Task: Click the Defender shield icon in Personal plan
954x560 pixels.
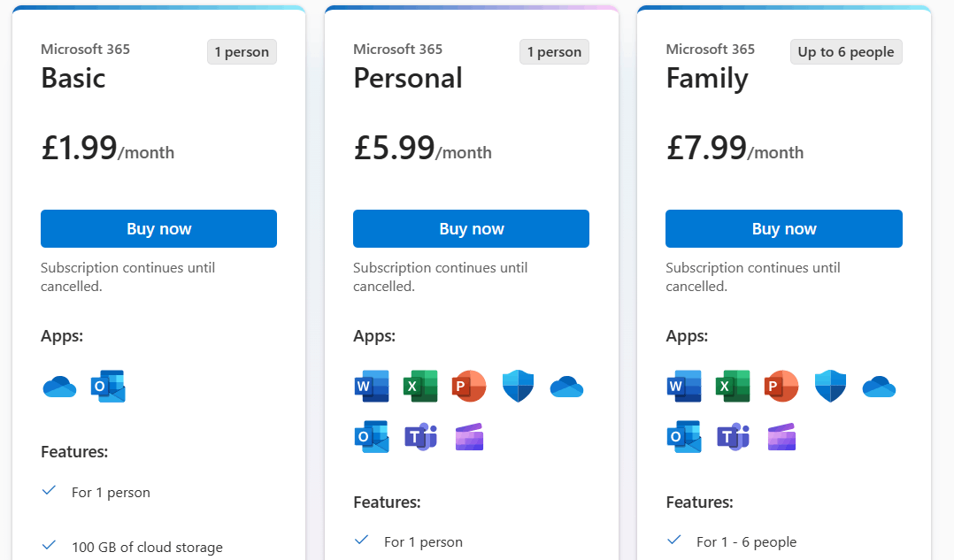Action: (518, 387)
